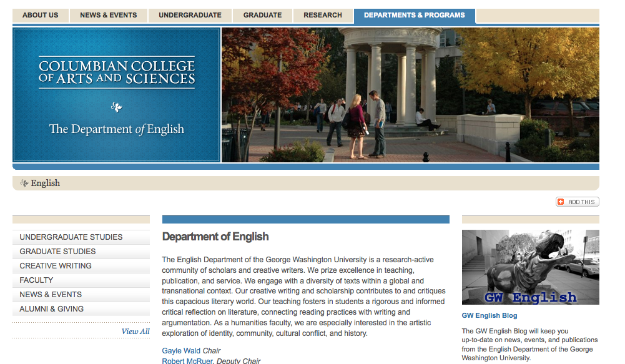Open Undergraduate Studies in the sidebar
This screenshot has height=364, width=625.
81,237
